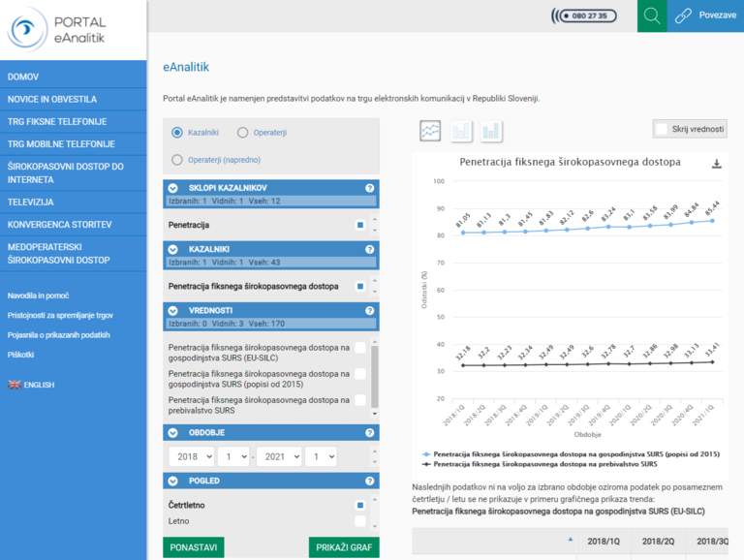Open help icon for Sklopi kazalnikov

coord(369,188)
